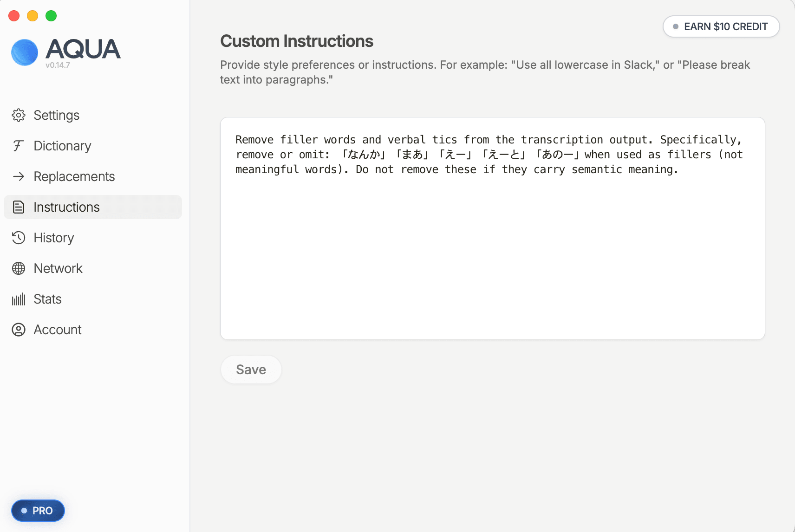The image size is (795, 532).
Task: Click the Instructions document icon
Action: tap(19, 207)
